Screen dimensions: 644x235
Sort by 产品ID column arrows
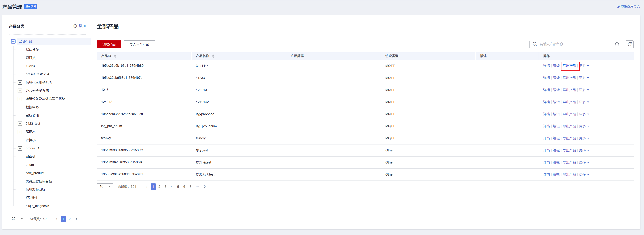pos(115,56)
